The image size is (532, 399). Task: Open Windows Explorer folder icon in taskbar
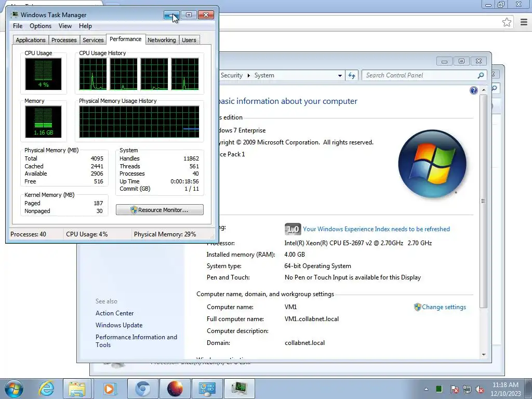[77, 389]
